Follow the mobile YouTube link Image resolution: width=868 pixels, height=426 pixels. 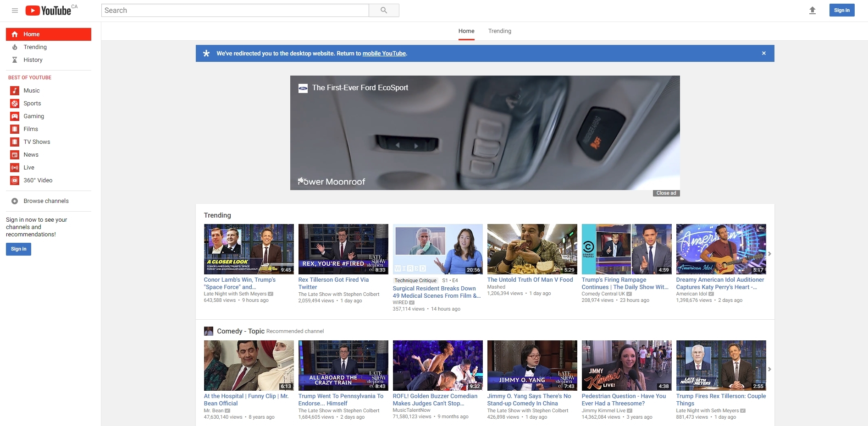[x=384, y=54]
